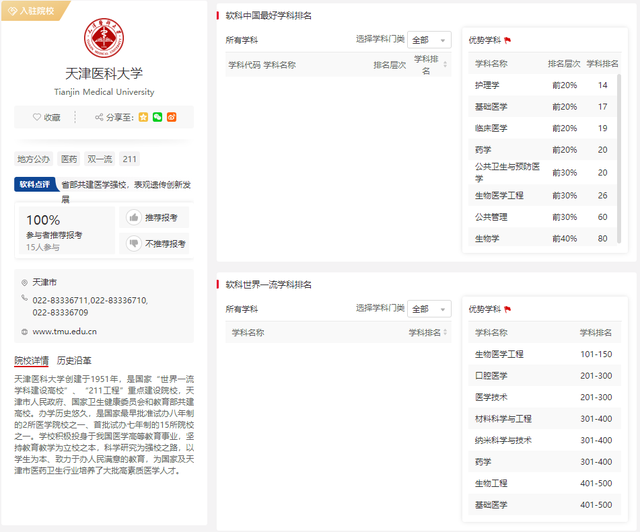Click the 15人参与 participant count
Image resolution: width=640 pixels, height=532 pixels.
(x=43, y=247)
